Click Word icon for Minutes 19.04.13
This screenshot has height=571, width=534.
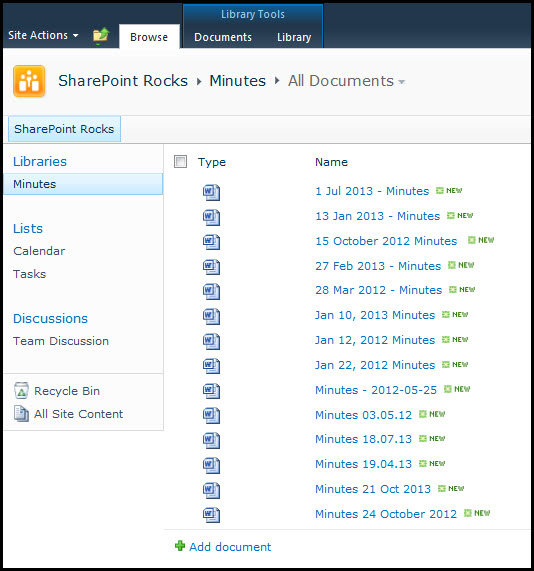211,465
